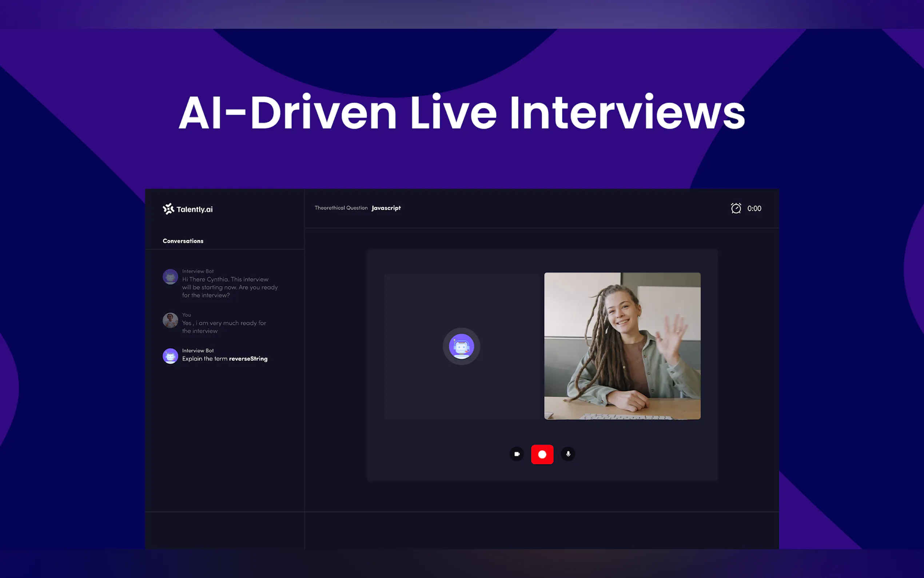Click the Javascript topic label
Image resolution: width=924 pixels, height=578 pixels.
point(386,208)
